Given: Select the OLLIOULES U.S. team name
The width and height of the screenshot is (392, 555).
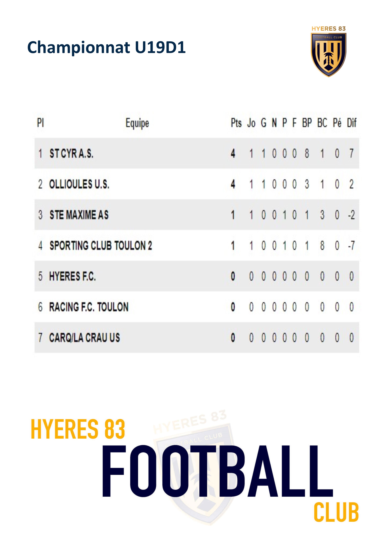Looking at the screenshot, I should coord(79,184).
